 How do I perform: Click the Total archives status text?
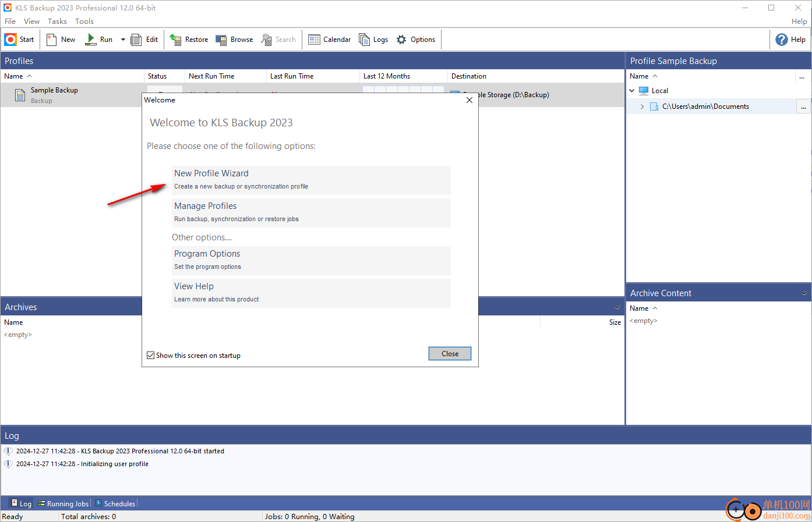coord(89,517)
